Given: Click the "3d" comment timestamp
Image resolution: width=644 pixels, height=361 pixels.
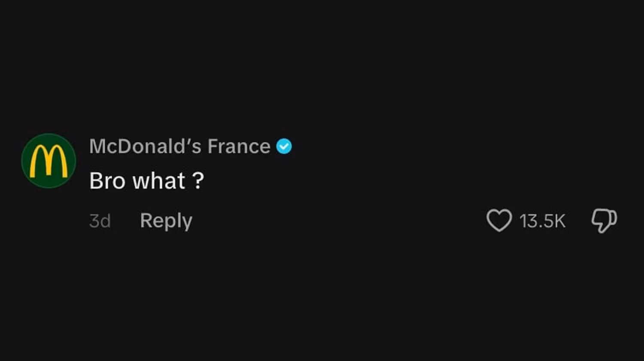Looking at the screenshot, I should click(x=100, y=221).
